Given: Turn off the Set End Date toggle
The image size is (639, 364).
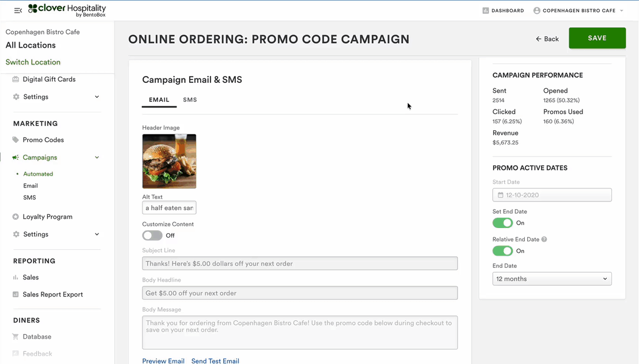Looking at the screenshot, I should (x=502, y=223).
